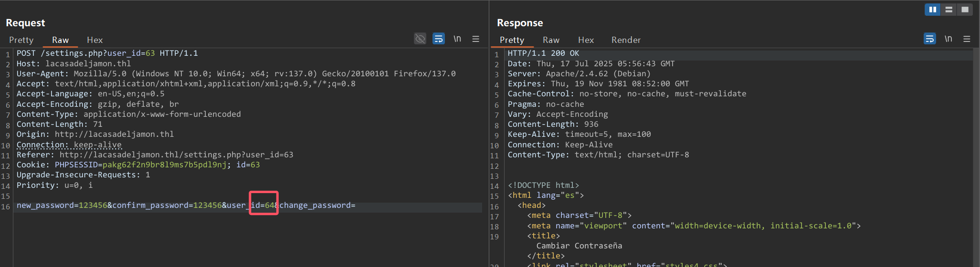980x267 pixels.
Task: Click the Vary: Accept-Encoding response header
Action: tap(558, 114)
